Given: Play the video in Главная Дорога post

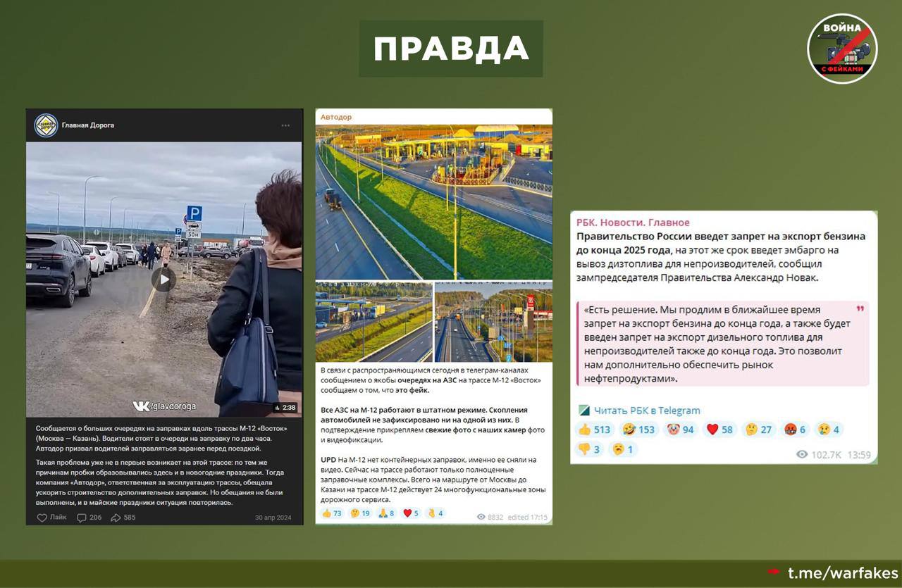Looking at the screenshot, I should (163, 280).
